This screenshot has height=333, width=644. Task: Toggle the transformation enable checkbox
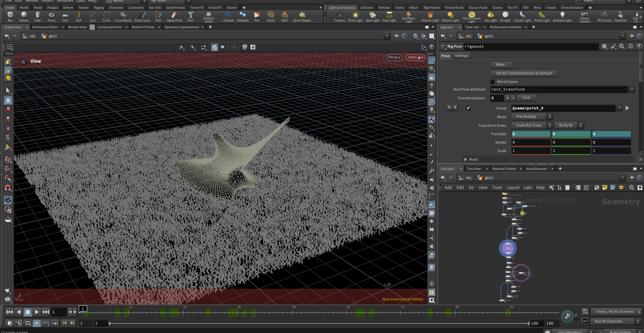click(468, 108)
